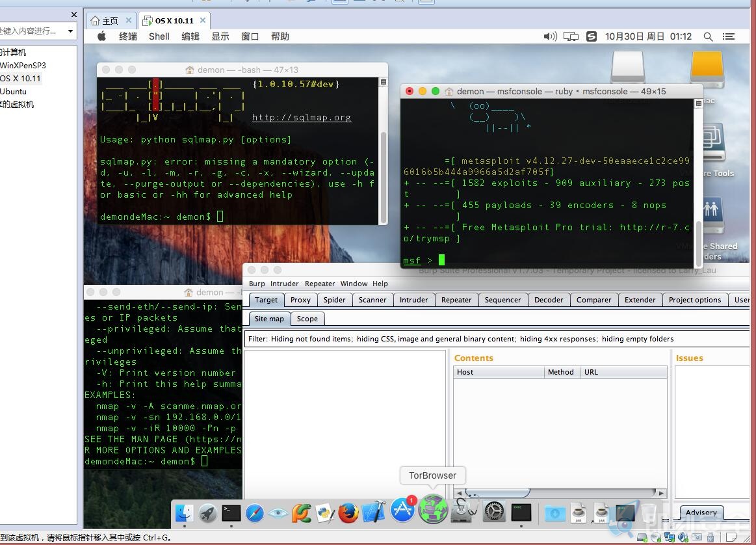Open the Python IDLE icon in Dock
Image resolution: width=756 pixels, height=545 pixels.
click(x=325, y=513)
